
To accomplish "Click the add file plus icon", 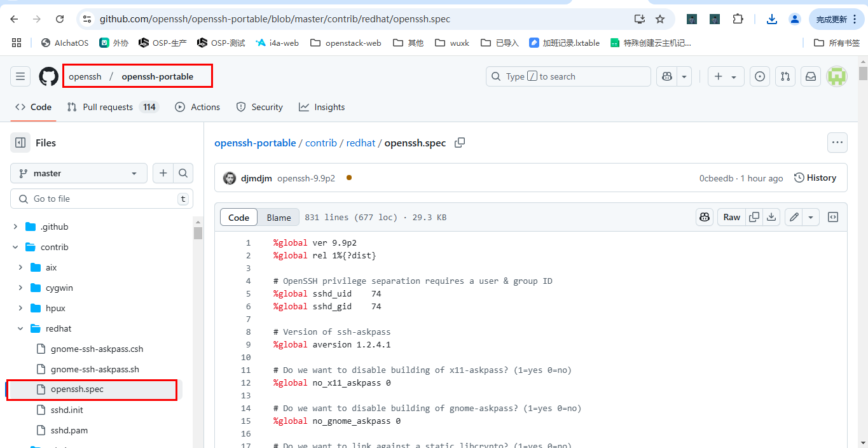I will (x=163, y=173).
